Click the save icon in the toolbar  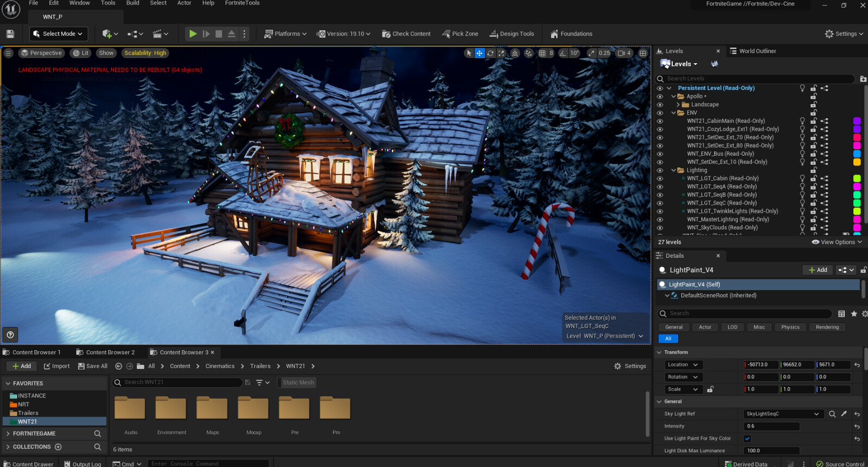10,34
